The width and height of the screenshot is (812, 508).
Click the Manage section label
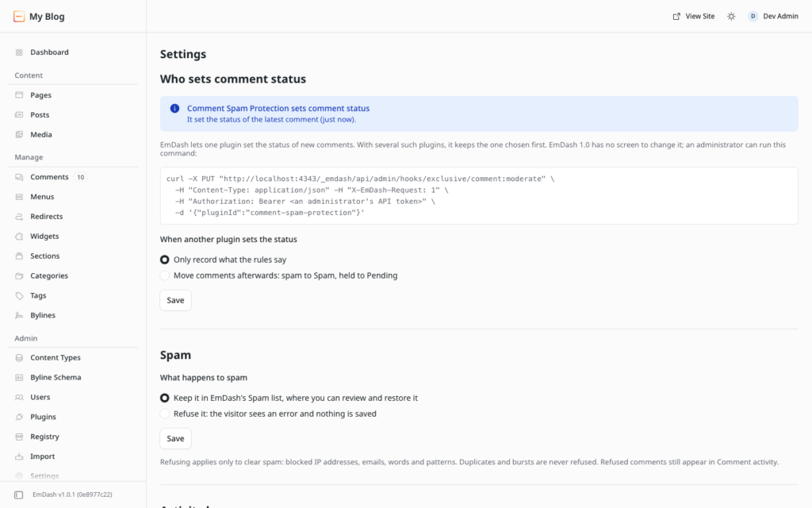pyautogui.click(x=29, y=157)
